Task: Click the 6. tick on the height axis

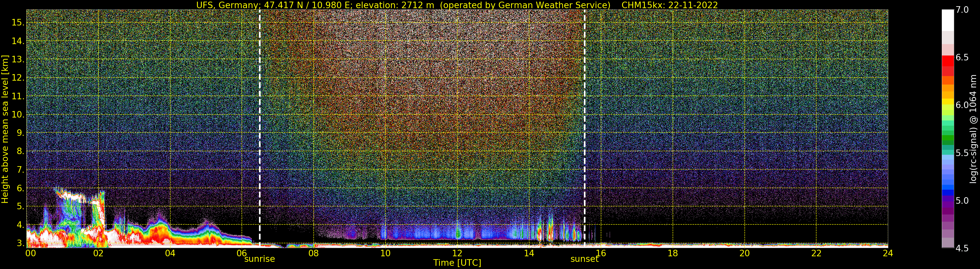Action: (20, 188)
